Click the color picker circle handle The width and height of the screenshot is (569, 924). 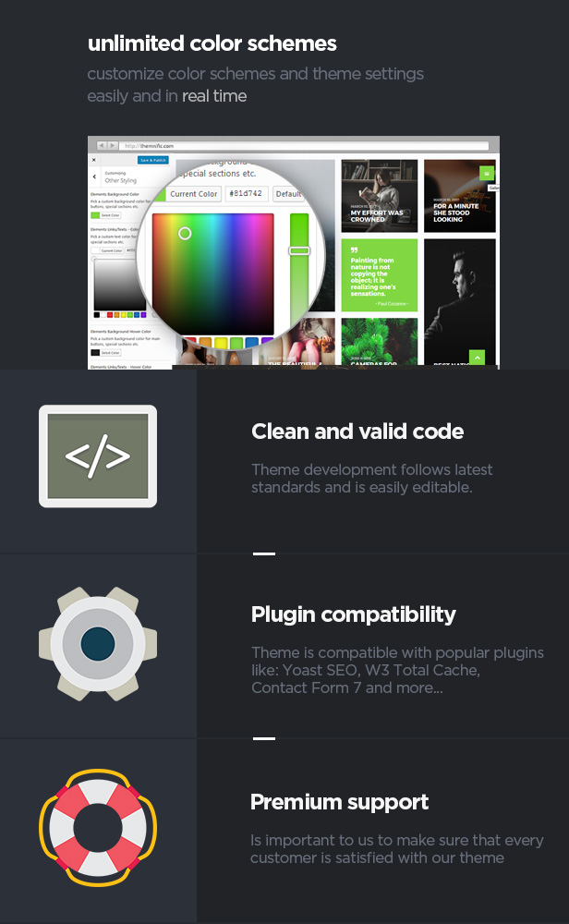pyautogui.click(x=185, y=234)
